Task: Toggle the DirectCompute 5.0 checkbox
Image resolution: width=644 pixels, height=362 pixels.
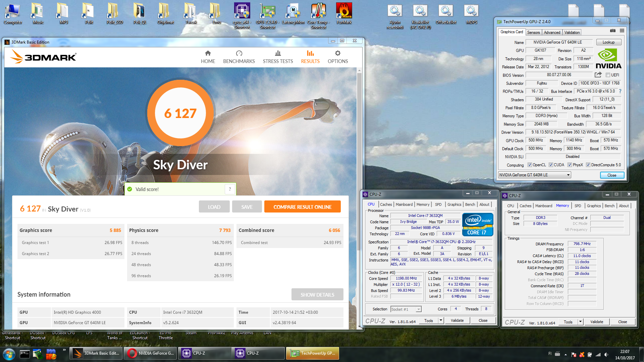Action: point(588,165)
